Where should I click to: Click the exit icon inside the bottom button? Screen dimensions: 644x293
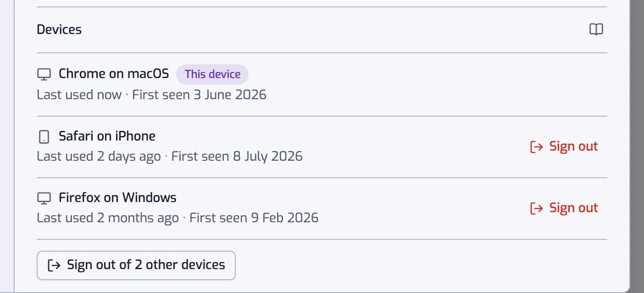[54, 265]
